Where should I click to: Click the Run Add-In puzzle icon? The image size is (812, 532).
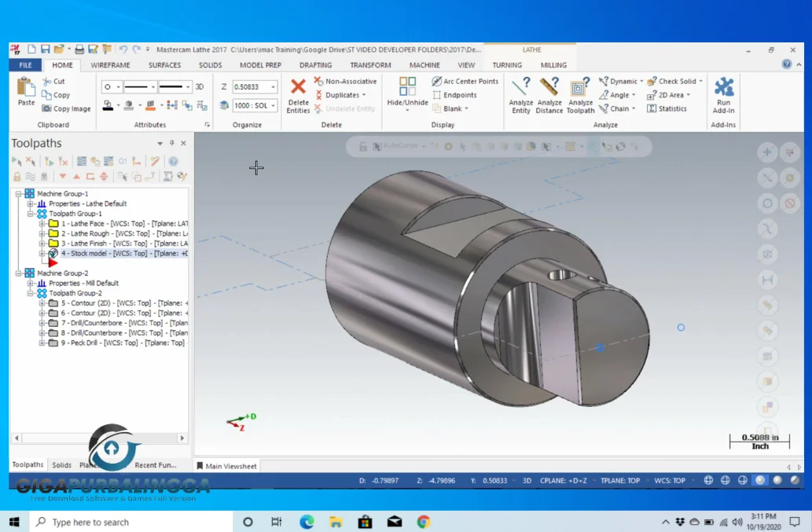click(x=723, y=86)
